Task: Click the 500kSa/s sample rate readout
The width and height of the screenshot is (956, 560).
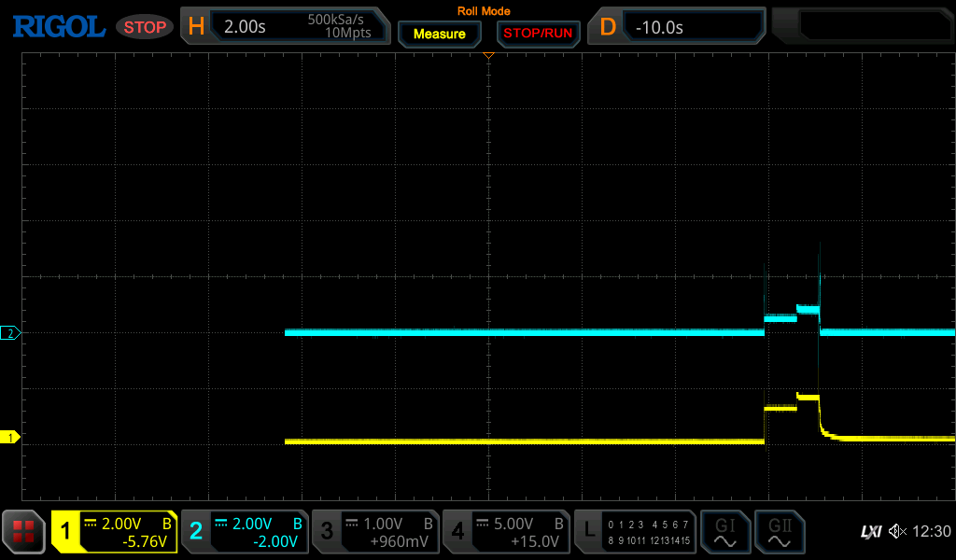Action: 335,20
